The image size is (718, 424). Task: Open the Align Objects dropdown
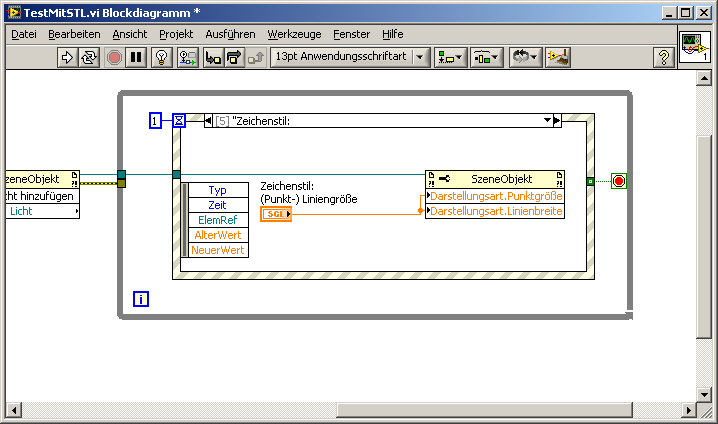point(451,58)
